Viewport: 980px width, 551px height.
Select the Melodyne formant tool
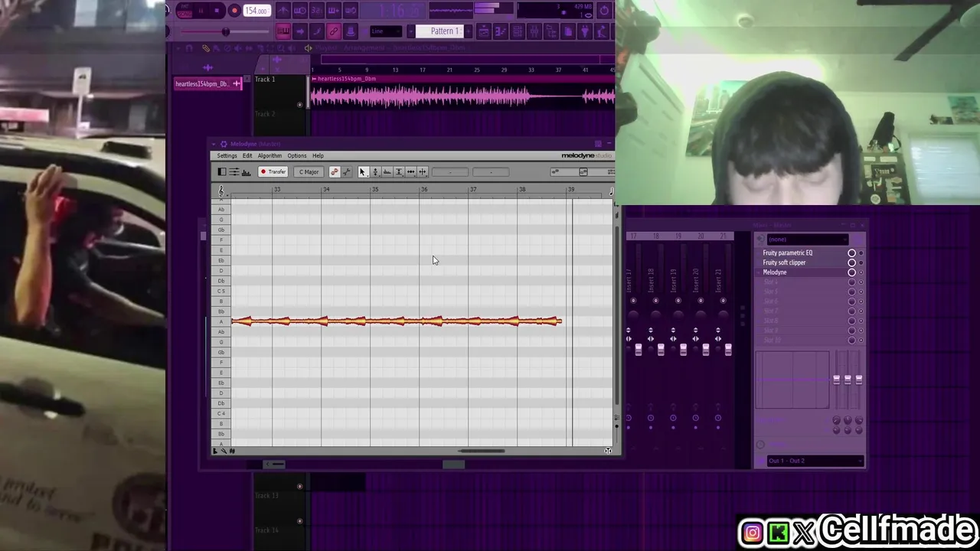point(387,172)
